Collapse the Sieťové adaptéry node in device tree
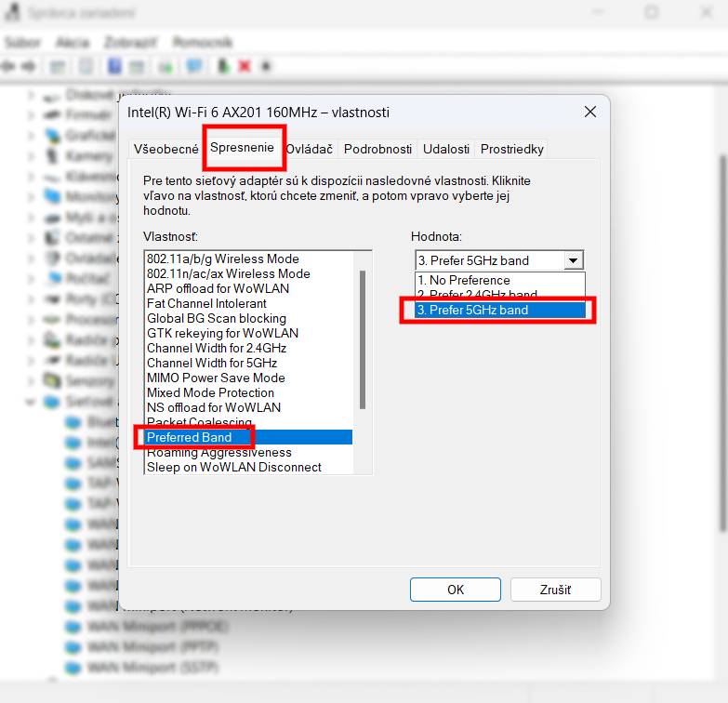This screenshot has width=728, height=703. point(31,401)
